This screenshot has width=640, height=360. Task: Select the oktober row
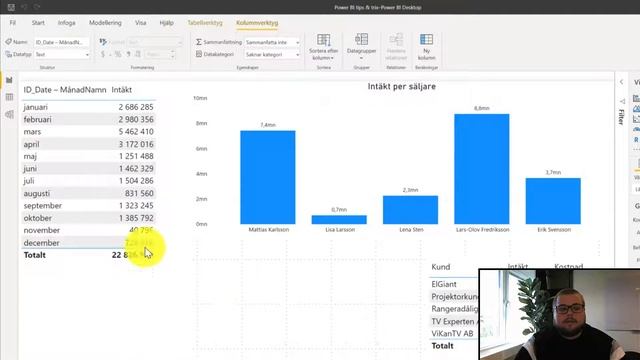pyautogui.click(x=89, y=218)
